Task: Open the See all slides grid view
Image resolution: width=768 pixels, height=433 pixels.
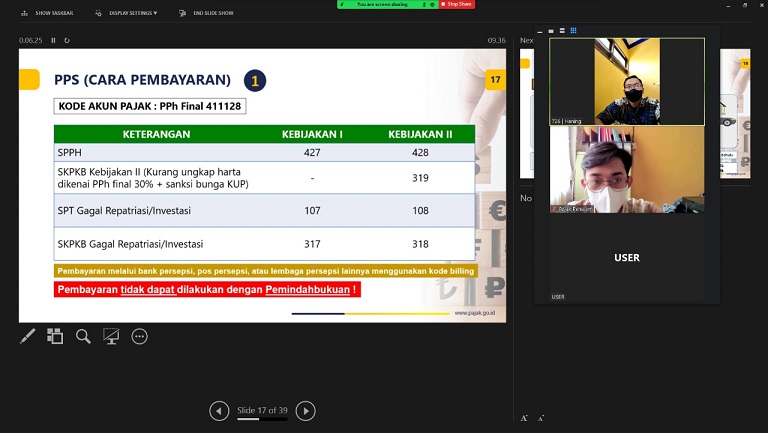Action: coord(55,336)
